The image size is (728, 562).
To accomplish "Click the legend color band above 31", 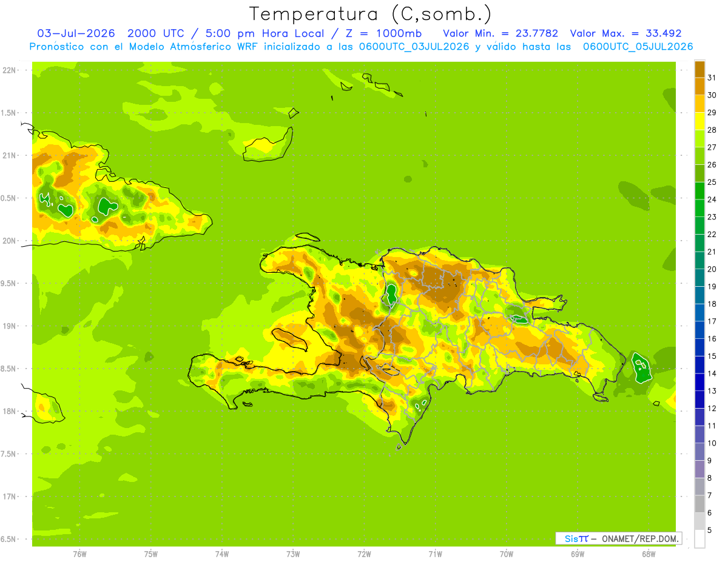I will coord(699,69).
